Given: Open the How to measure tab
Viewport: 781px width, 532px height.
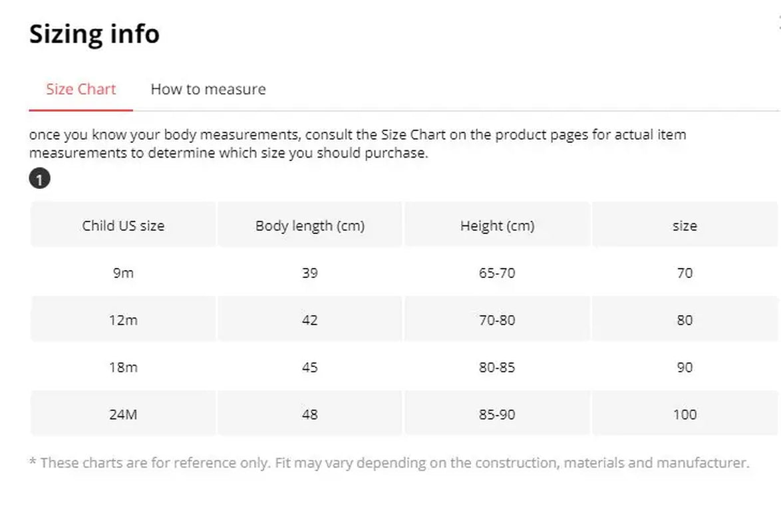Looking at the screenshot, I should point(208,89).
